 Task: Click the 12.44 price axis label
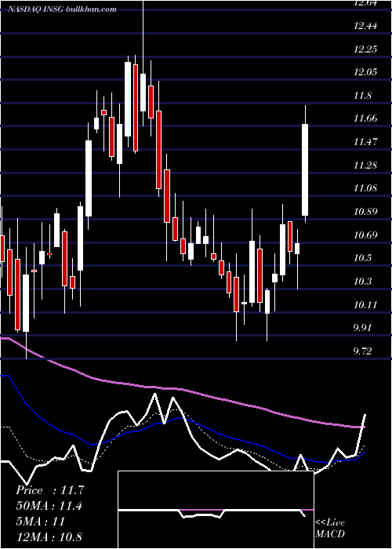pyautogui.click(x=366, y=26)
